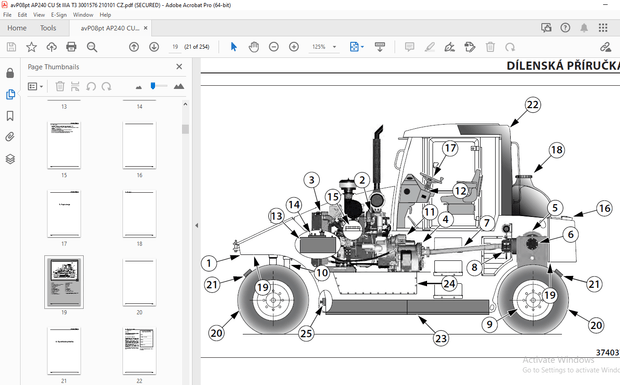Click the upload to cloud icon
This screenshot has width=620, height=385.
pyautogui.click(x=51, y=47)
